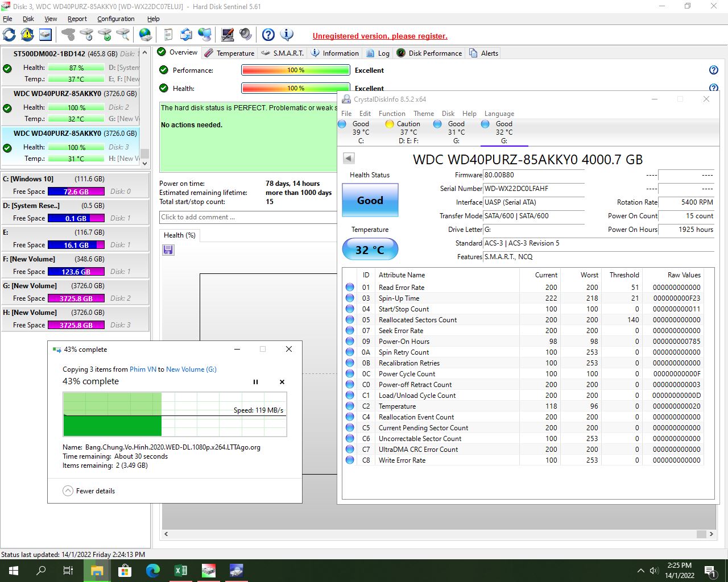
Task: Select the Good 39 °C C: disk
Action: 361,132
